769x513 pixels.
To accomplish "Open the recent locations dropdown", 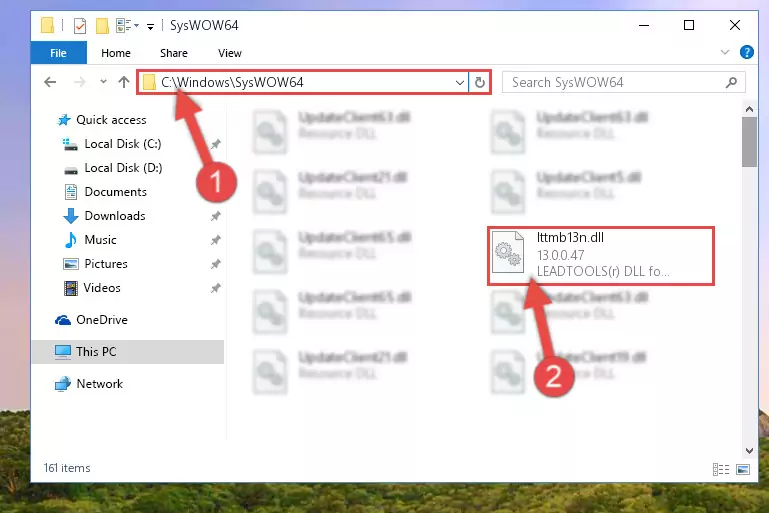I will click(x=103, y=82).
